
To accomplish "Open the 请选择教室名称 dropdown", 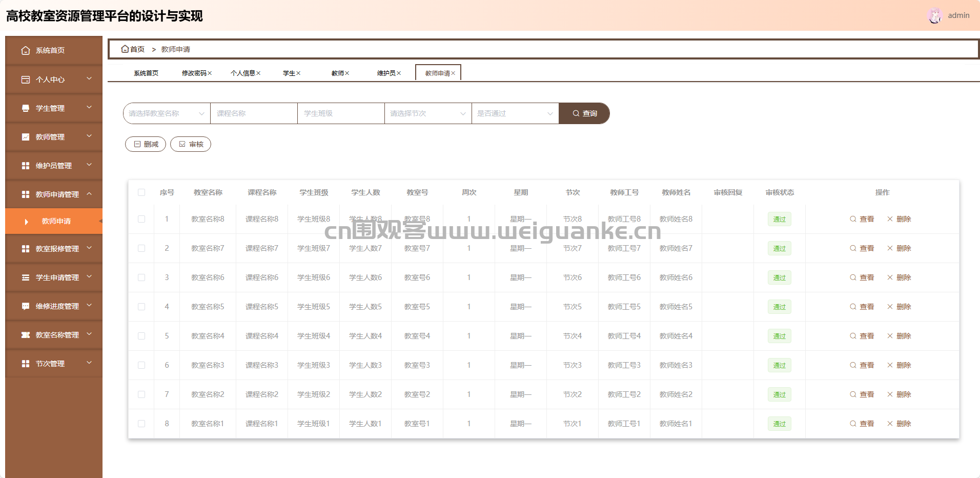I will [167, 113].
